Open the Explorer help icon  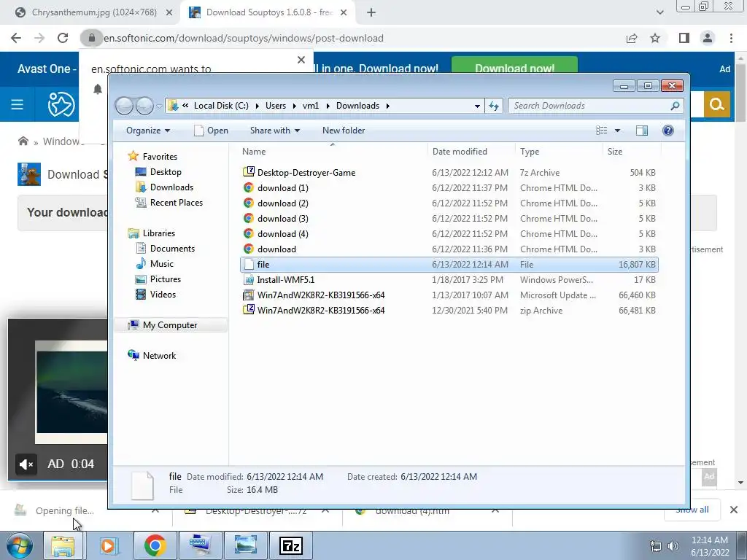pyautogui.click(x=668, y=131)
